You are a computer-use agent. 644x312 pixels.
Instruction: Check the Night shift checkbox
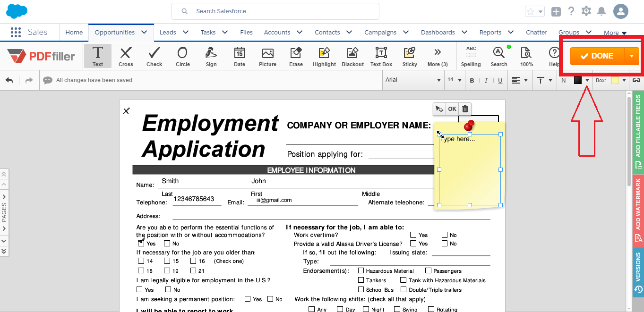point(366,309)
